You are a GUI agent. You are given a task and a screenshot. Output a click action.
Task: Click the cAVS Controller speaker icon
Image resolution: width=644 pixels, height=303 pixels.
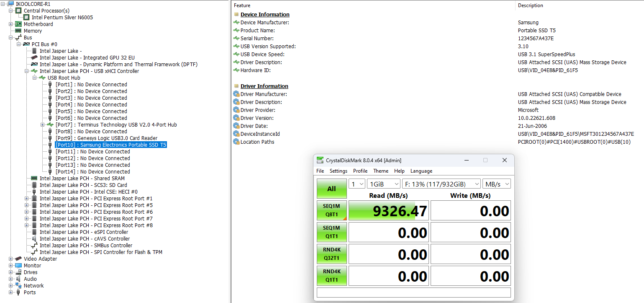pyautogui.click(x=34, y=238)
